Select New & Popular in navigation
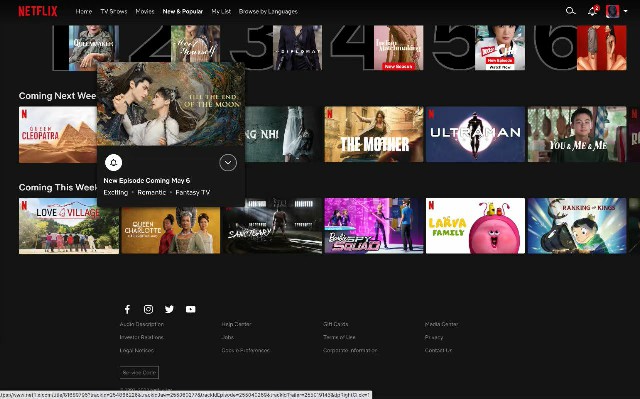640x399 pixels. [x=182, y=11]
